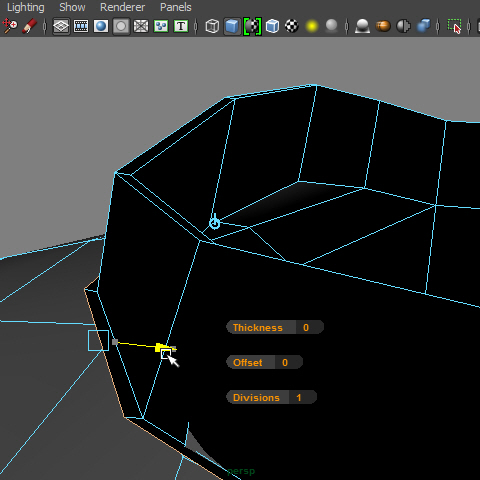480x480 pixels.
Task: Open the Show menu
Action: (72, 7)
